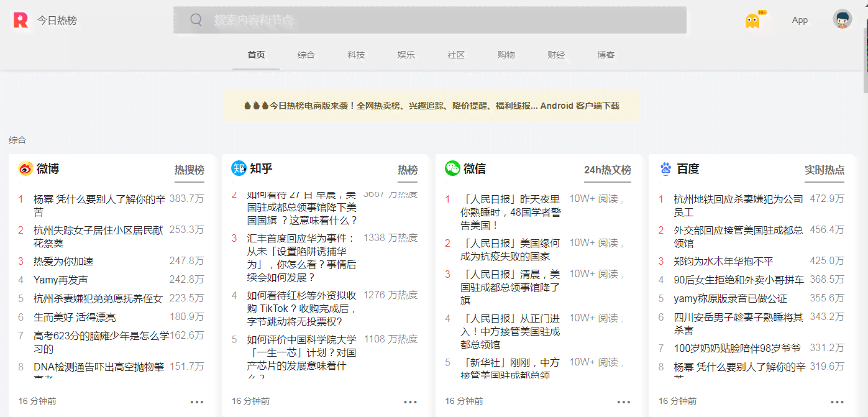Open the 微博 card title
This screenshot has width=868, height=417.
48,168
